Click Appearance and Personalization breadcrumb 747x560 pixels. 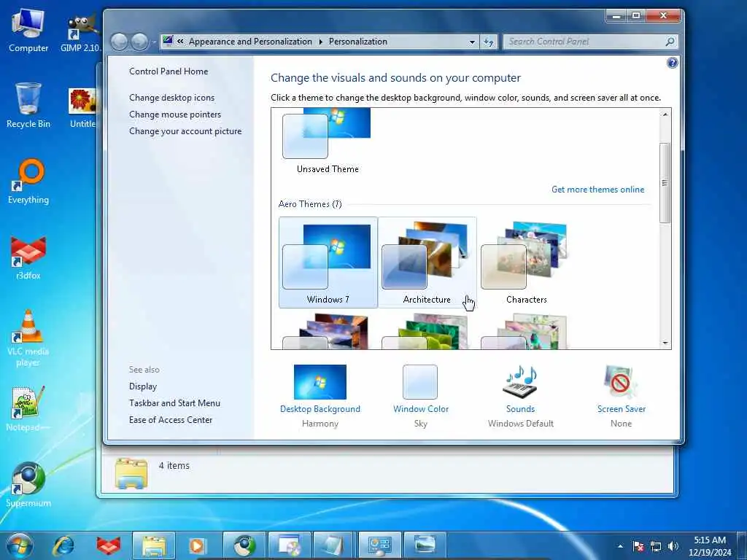tap(250, 42)
